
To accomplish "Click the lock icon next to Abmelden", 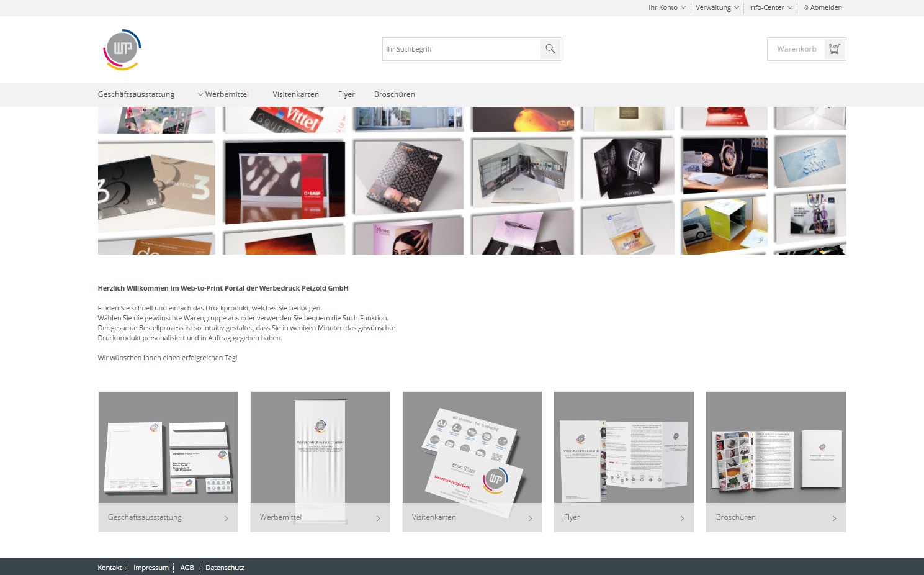I will pos(805,7).
